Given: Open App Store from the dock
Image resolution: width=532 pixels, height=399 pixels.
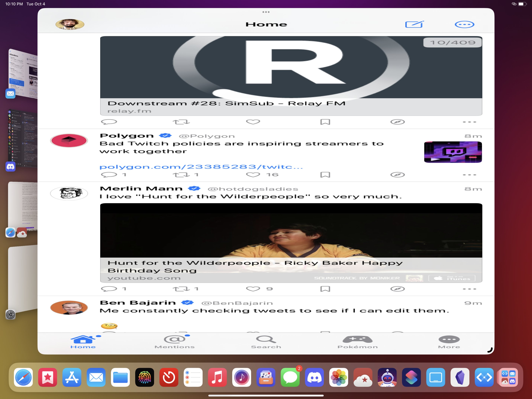Looking at the screenshot, I should click(x=72, y=377).
